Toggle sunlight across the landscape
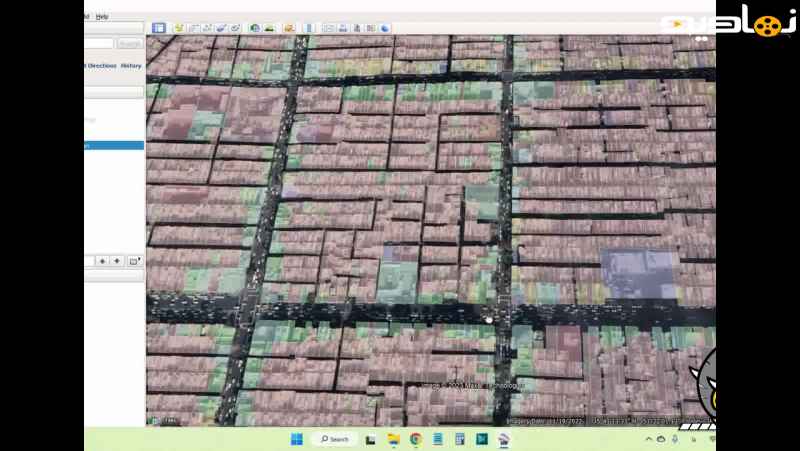The width and height of the screenshot is (800, 451). (x=269, y=28)
